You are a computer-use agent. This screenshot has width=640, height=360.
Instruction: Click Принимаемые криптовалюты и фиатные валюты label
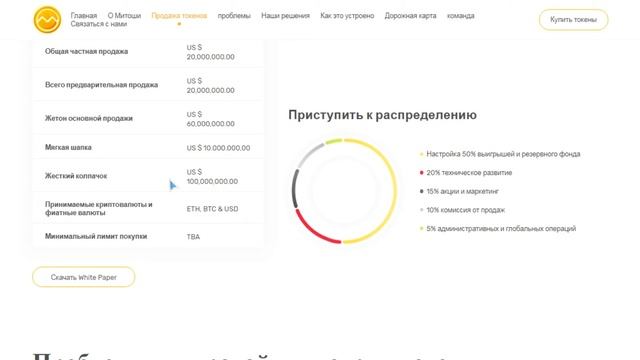pyautogui.click(x=98, y=208)
